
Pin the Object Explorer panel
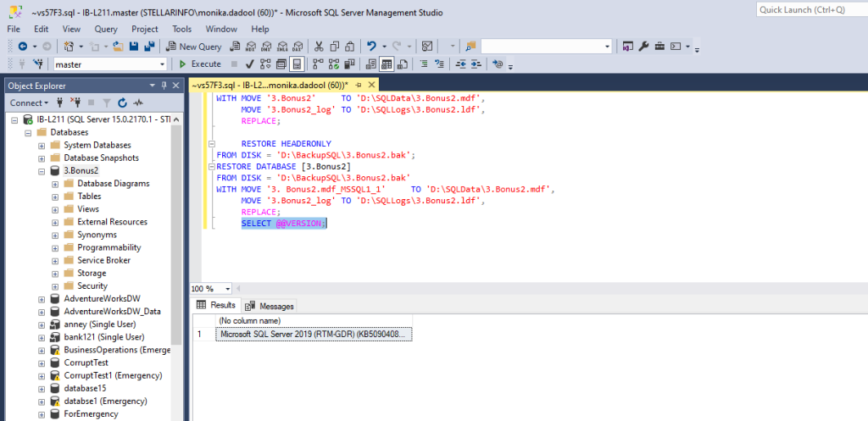(x=164, y=86)
